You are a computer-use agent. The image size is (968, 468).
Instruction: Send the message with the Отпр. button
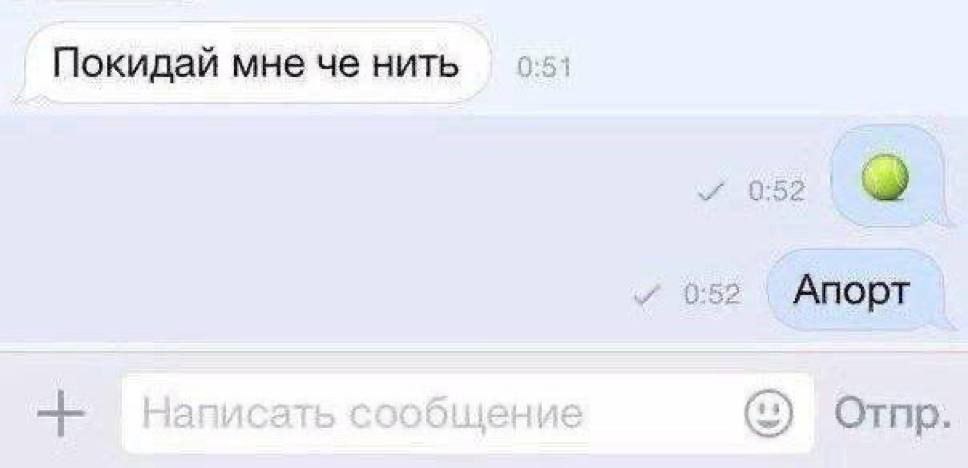(x=891, y=412)
